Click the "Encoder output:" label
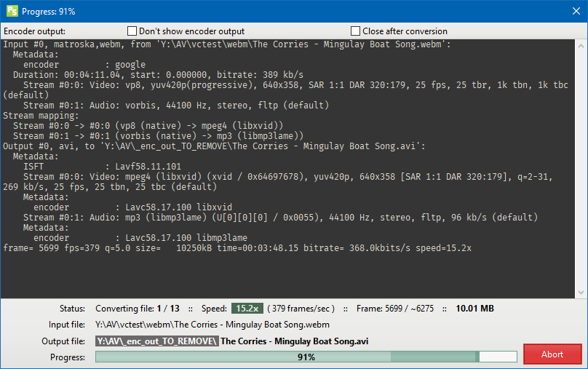 pyautogui.click(x=34, y=31)
